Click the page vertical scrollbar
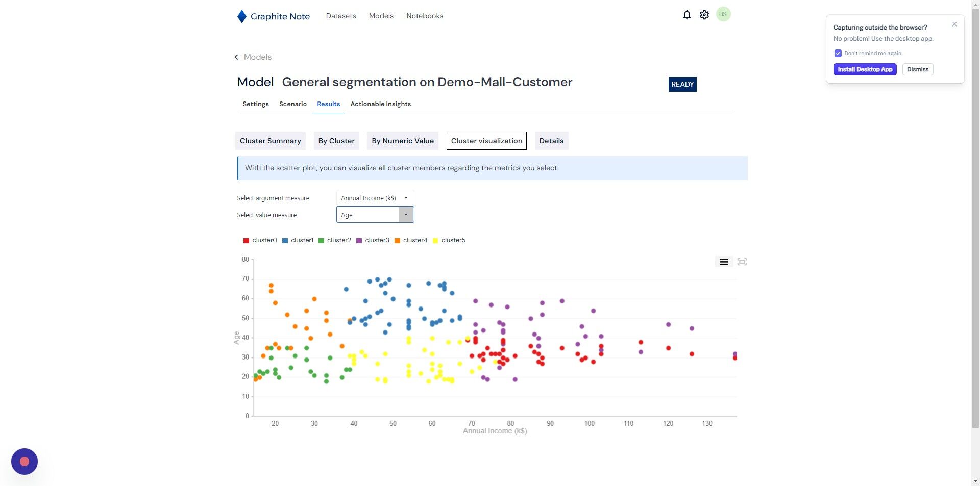 [x=975, y=214]
